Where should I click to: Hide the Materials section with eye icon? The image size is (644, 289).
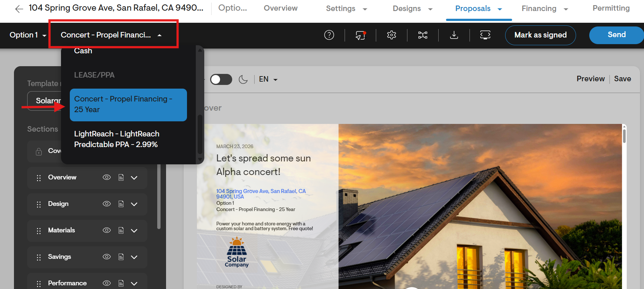coord(107,230)
